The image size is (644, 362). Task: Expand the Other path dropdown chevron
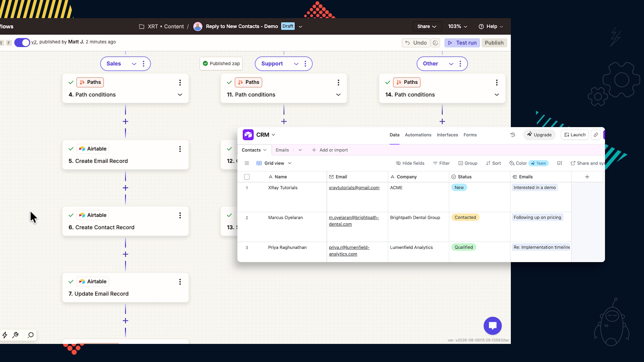tap(451, 64)
